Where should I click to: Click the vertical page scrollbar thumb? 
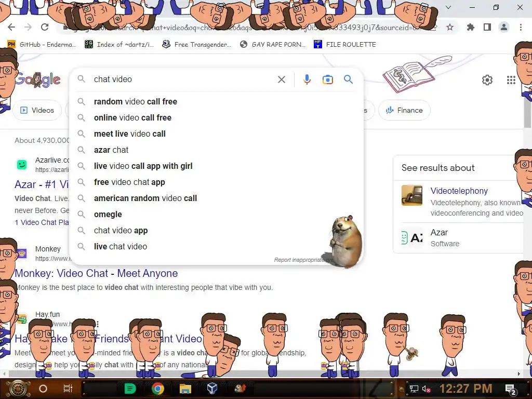pyautogui.click(x=528, y=114)
